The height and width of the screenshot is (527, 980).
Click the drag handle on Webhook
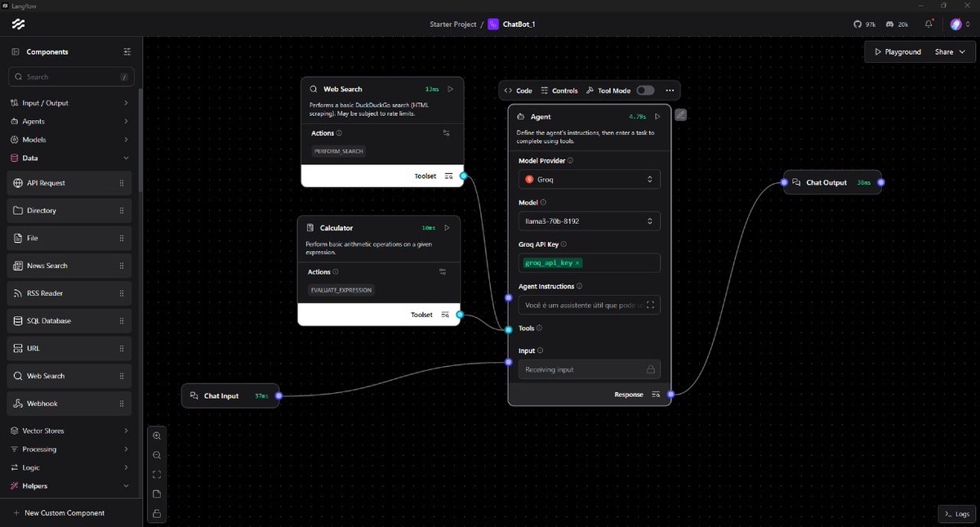tap(122, 404)
